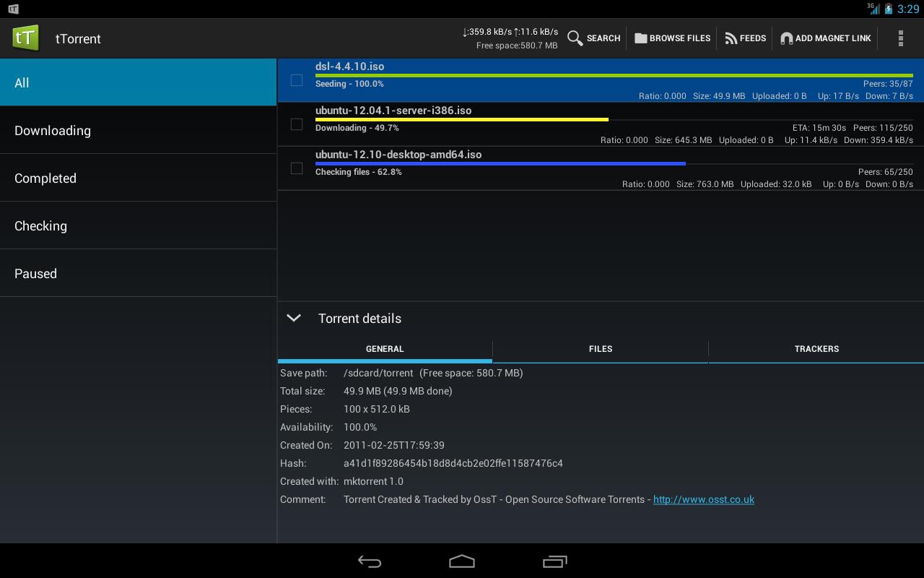Open the overflow menu icon

click(x=901, y=38)
